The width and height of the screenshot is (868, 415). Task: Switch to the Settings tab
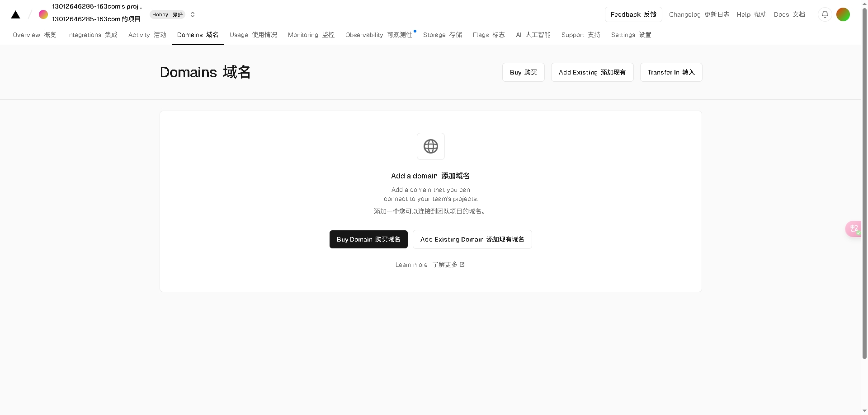point(631,35)
